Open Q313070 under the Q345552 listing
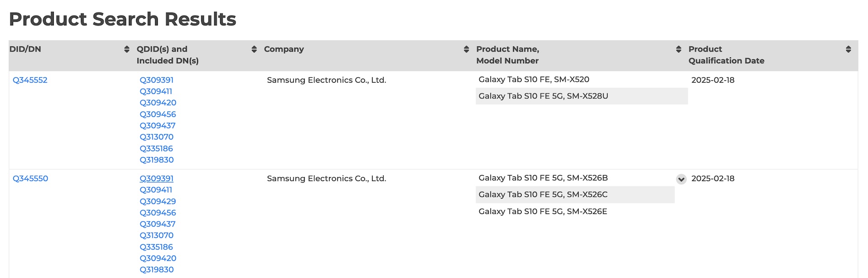 click(156, 137)
